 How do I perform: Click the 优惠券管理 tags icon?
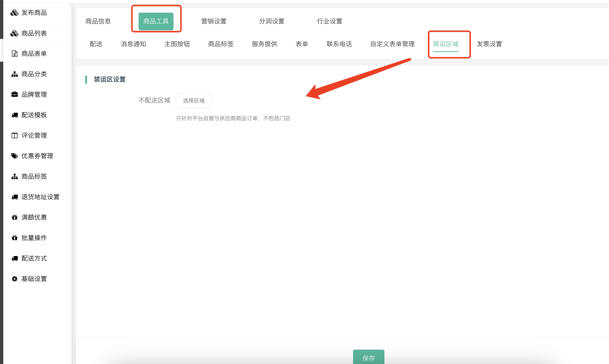coord(14,156)
